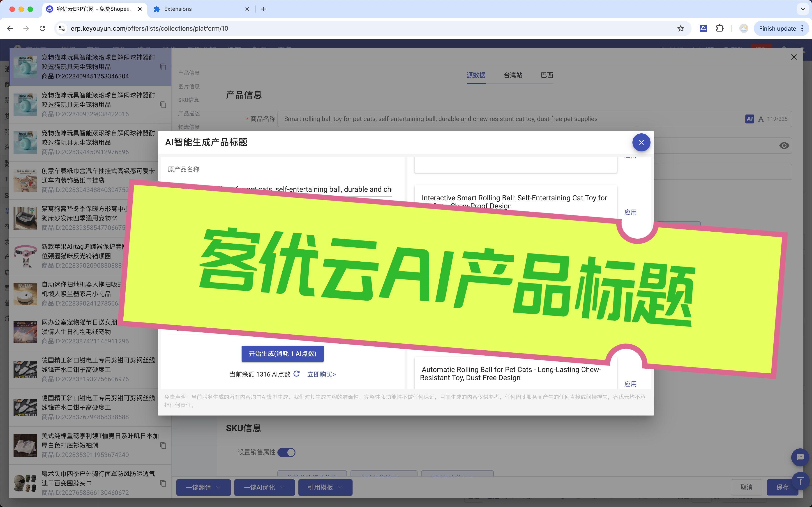Switch to the 台湾站 tab
Viewport: 812px width, 507px height.
513,75
